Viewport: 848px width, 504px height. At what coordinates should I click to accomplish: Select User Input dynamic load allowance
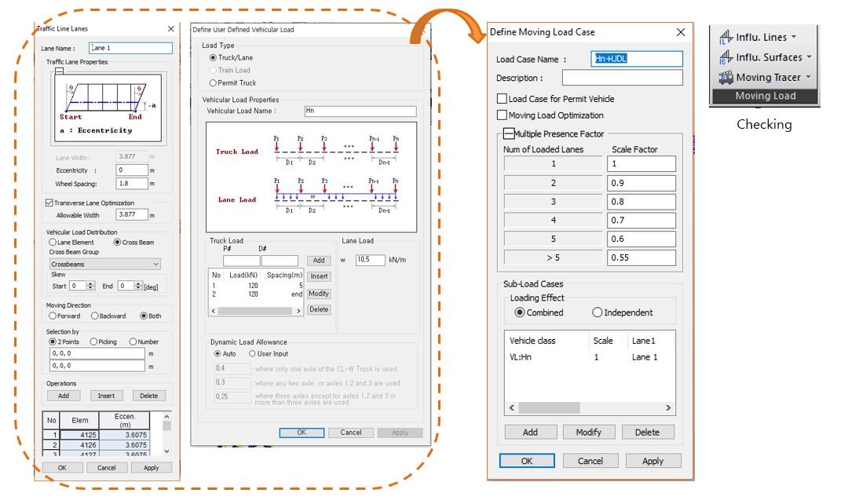click(252, 354)
